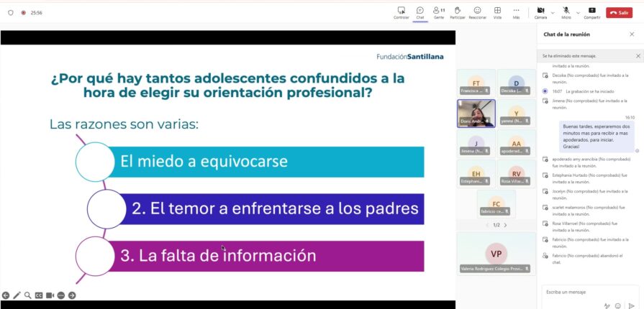Click the Escriba un mensaje input field
The width and height of the screenshot is (644, 309).
point(576,292)
